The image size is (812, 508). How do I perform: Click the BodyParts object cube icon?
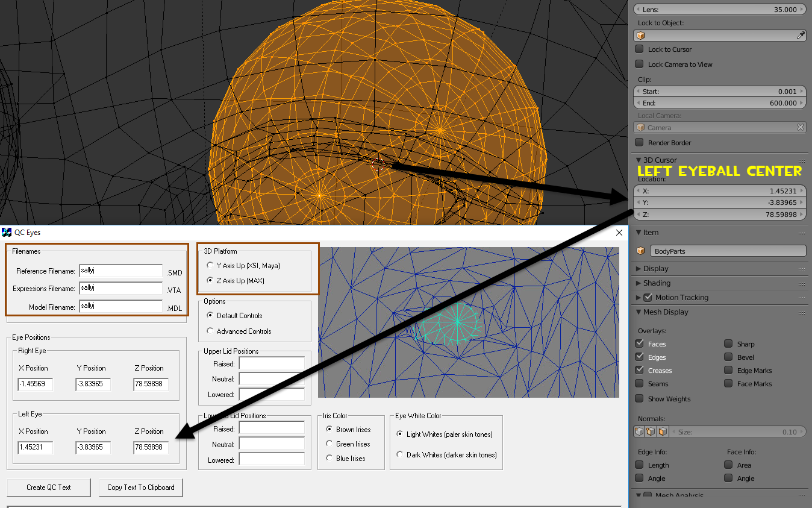click(x=641, y=251)
